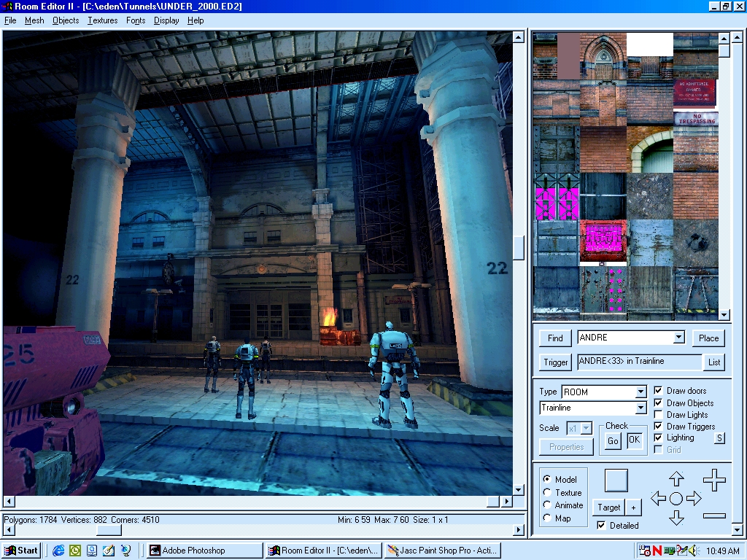Click the S button beside Lighting
This screenshot has width=747, height=560.
pyautogui.click(x=719, y=438)
